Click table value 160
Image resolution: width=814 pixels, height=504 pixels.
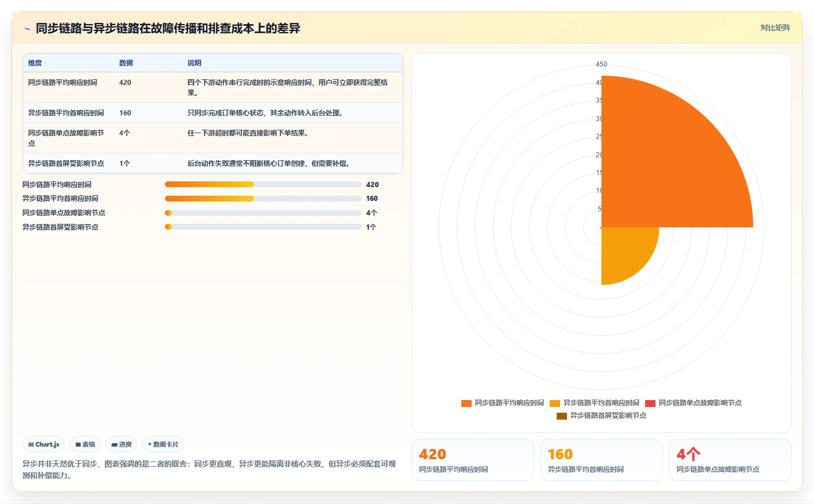(125, 113)
